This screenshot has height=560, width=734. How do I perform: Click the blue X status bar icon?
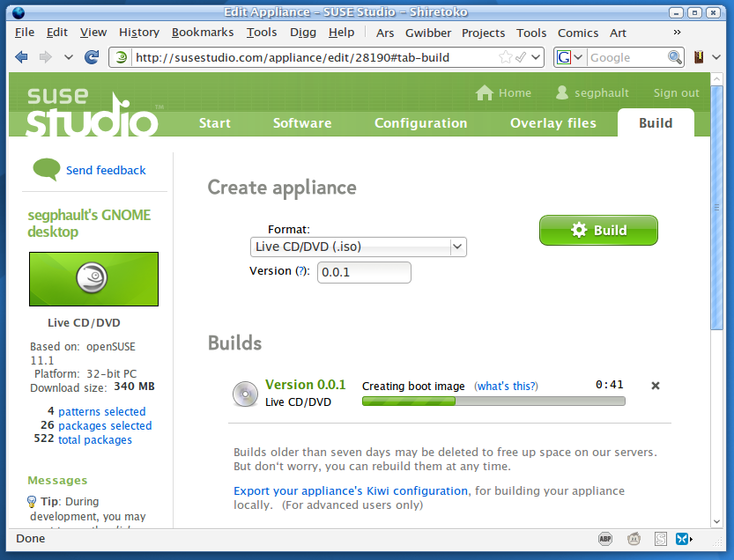682,539
